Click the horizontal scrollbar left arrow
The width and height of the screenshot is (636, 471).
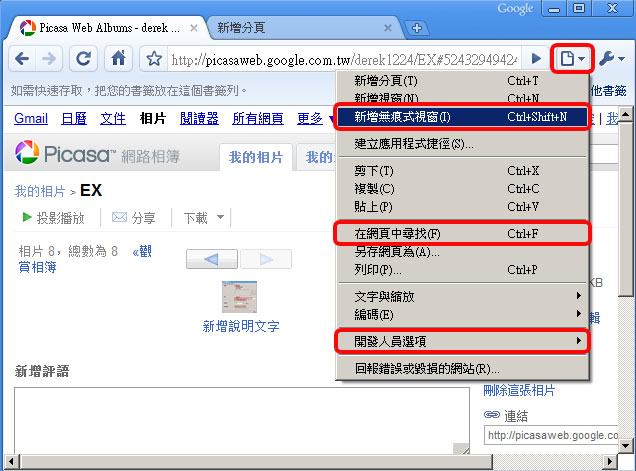point(11,462)
